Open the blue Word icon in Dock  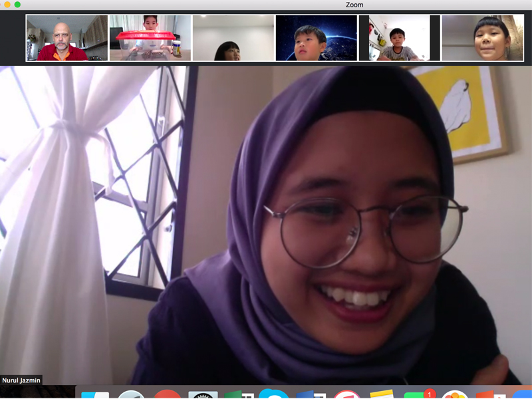[x=311, y=394]
